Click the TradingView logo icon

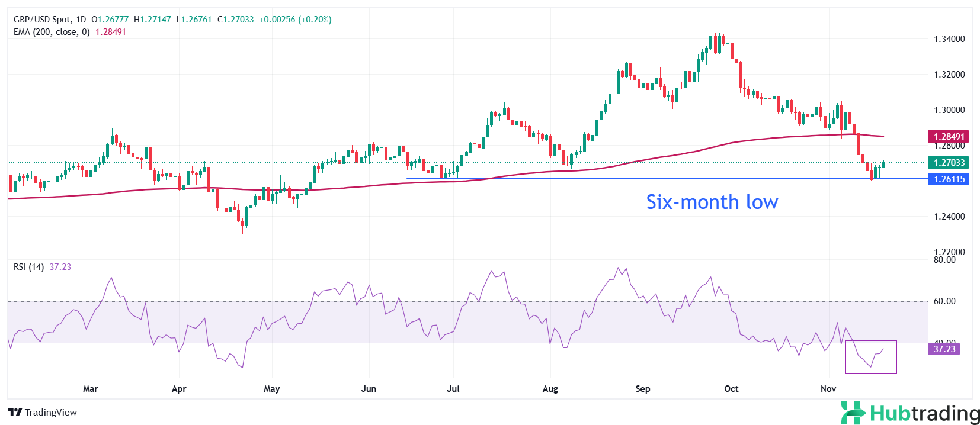coord(15,412)
